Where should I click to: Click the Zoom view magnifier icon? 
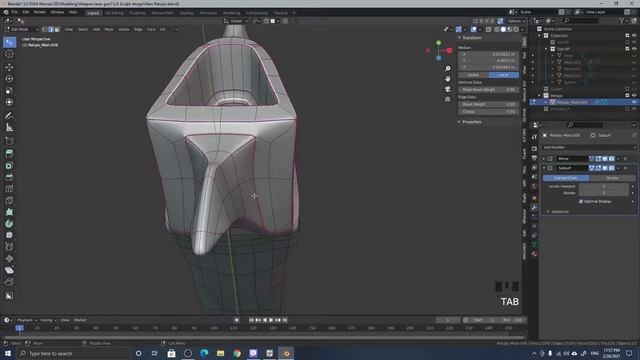point(448,69)
